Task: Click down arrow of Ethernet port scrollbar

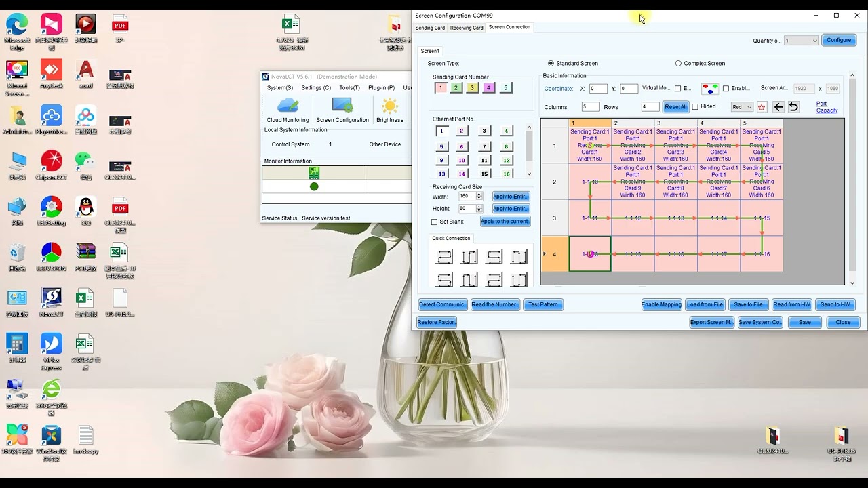Action: pos(529,174)
